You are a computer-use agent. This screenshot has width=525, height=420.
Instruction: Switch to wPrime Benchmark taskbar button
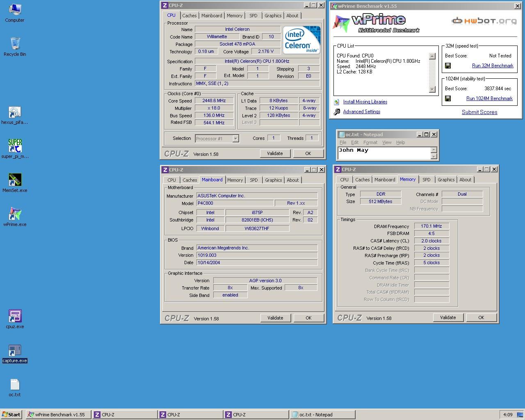(58, 415)
